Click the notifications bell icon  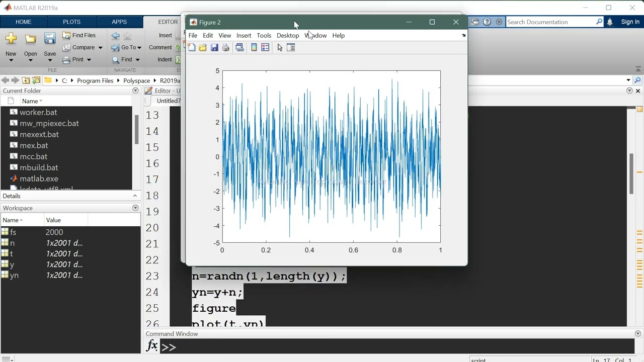click(610, 22)
